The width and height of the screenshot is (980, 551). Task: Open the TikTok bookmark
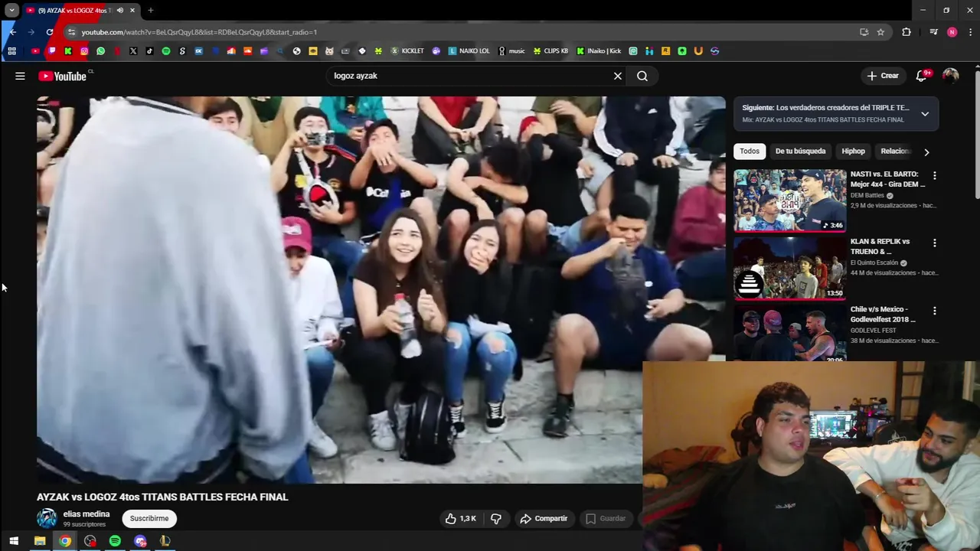(149, 51)
